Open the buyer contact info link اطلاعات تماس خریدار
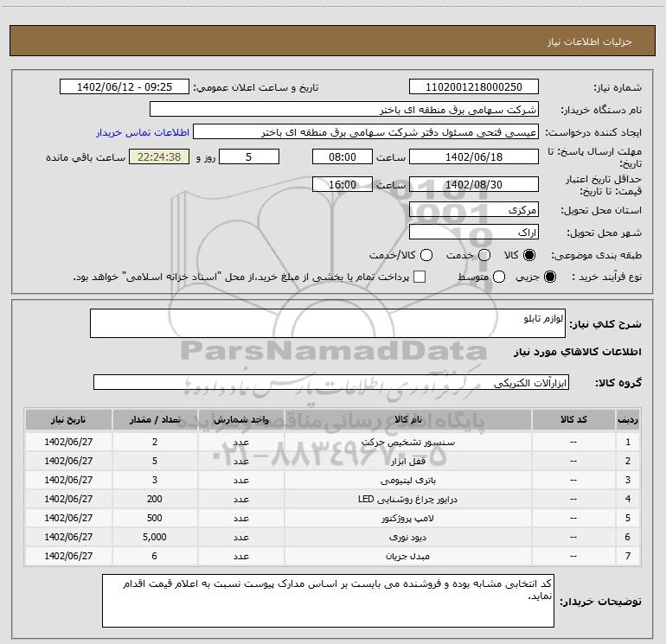666x644 pixels. (x=143, y=132)
